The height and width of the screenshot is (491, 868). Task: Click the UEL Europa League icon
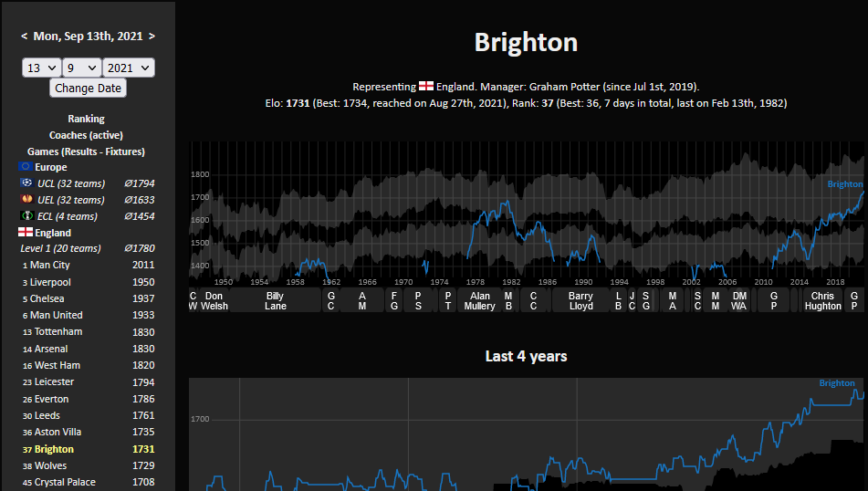pyautogui.click(x=26, y=199)
